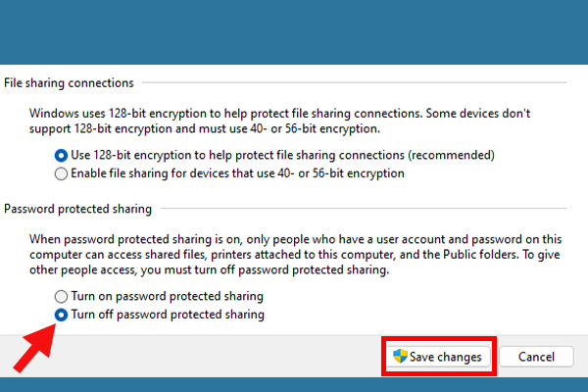Click the 'Turn off password protected sharing' label text

(168, 315)
